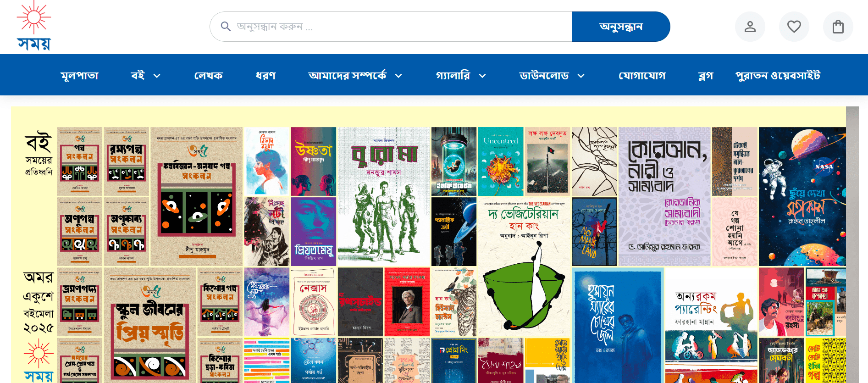Click the সময় sun logo at top left
This screenshot has height=383, width=868.
[x=34, y=26]
